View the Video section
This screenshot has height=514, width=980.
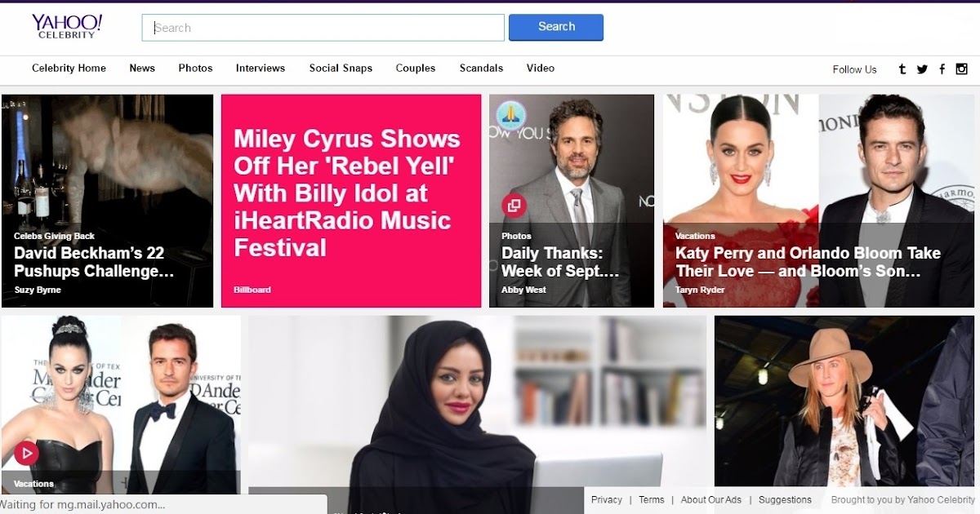pos(540,69)
